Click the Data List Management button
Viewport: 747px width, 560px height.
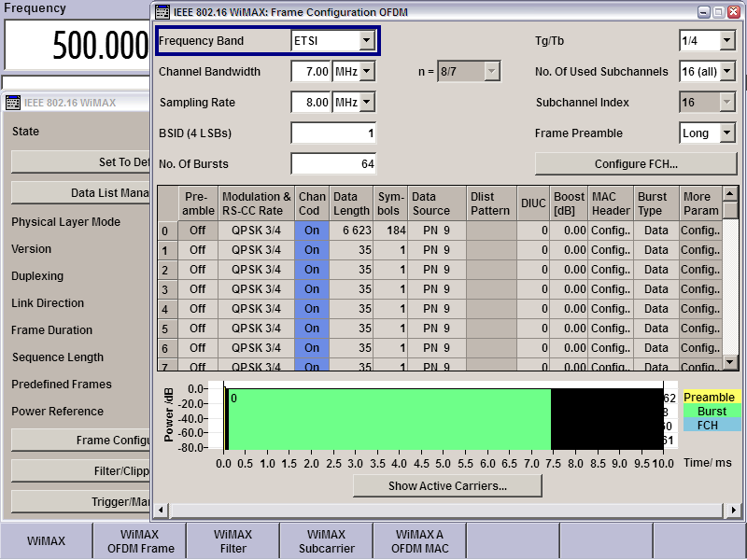click(80, 193)
